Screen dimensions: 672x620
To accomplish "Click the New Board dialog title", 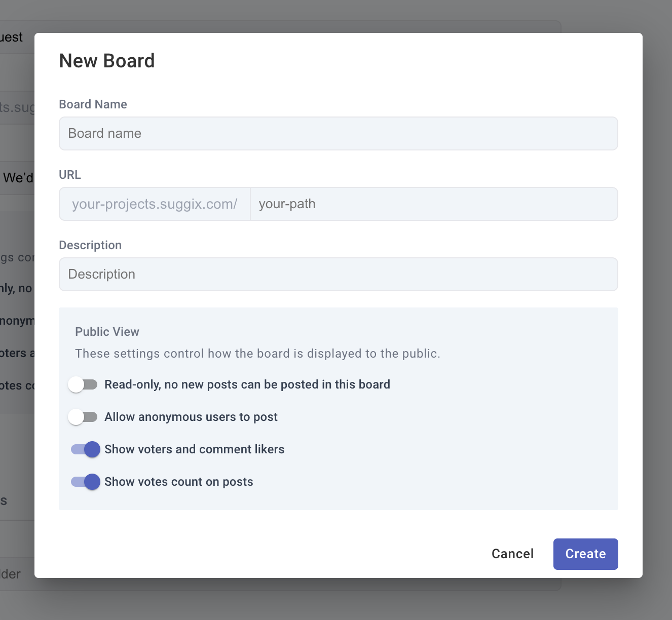I will click(x=107, y=60).
